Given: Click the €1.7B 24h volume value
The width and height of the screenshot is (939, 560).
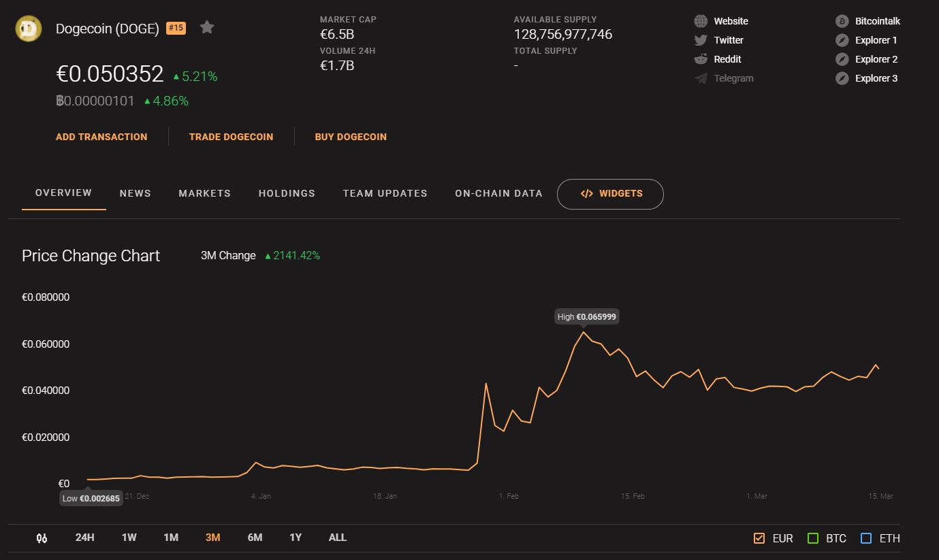Looking at the screenshot, I should coord(337,65).
